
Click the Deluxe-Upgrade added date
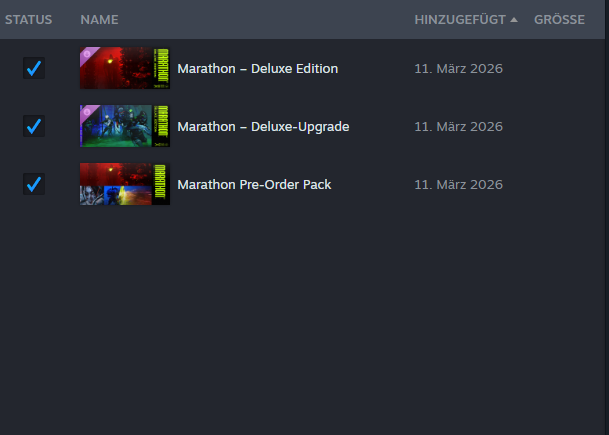pyautogui.click(x=458, y=126)
